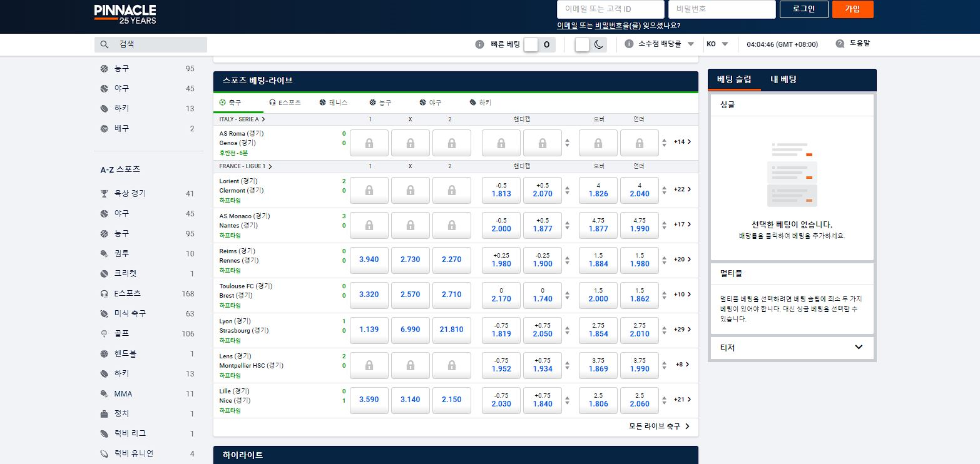Click the 육상 경기 trophy icon
The width and height of the screenshot is (980, 464).
(x=104, y=194)
